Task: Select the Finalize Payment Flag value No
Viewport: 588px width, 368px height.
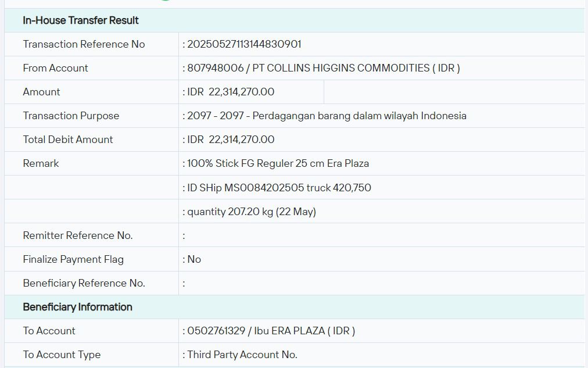Action: coord(194,259)
